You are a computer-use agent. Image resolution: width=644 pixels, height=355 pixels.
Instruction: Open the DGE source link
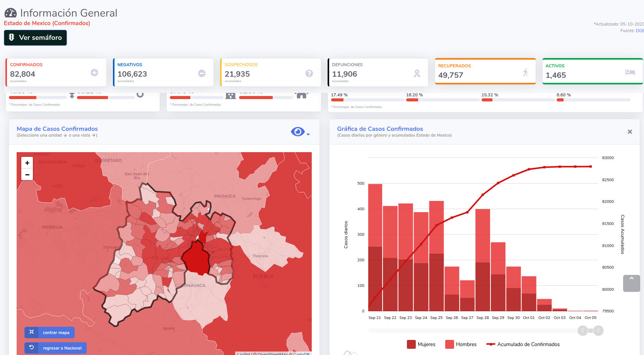[x=640, y=31]
